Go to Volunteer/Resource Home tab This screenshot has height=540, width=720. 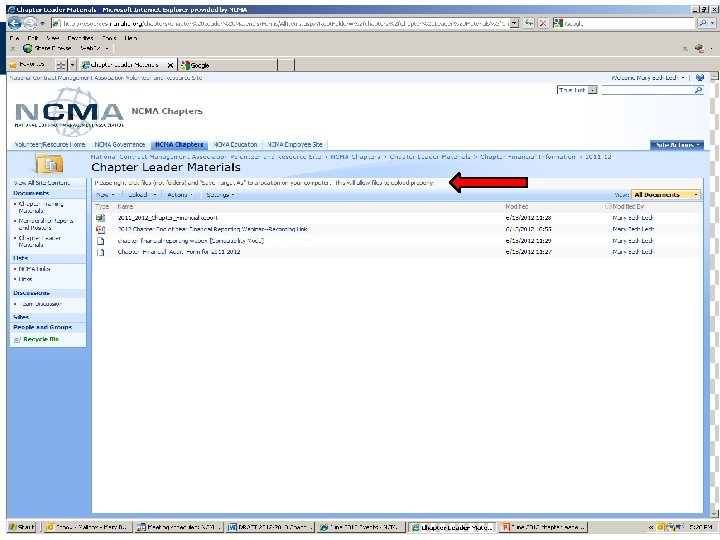(x=50, y=145)
